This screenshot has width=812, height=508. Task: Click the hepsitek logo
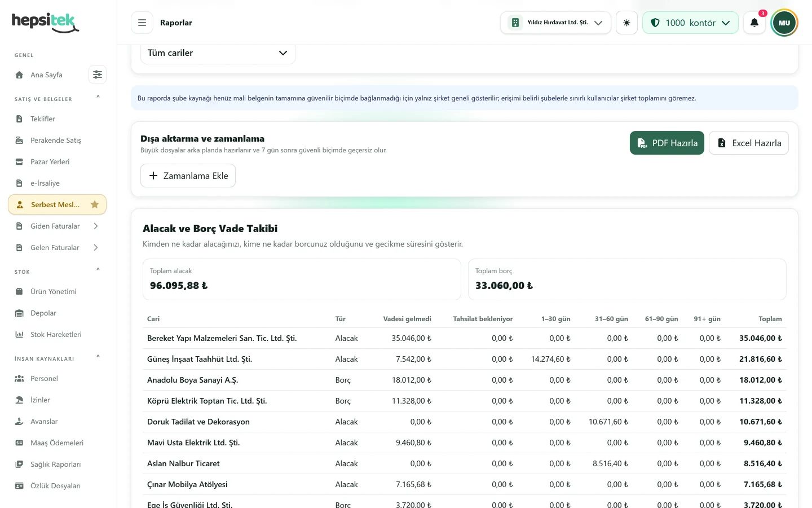pos(45,23)
